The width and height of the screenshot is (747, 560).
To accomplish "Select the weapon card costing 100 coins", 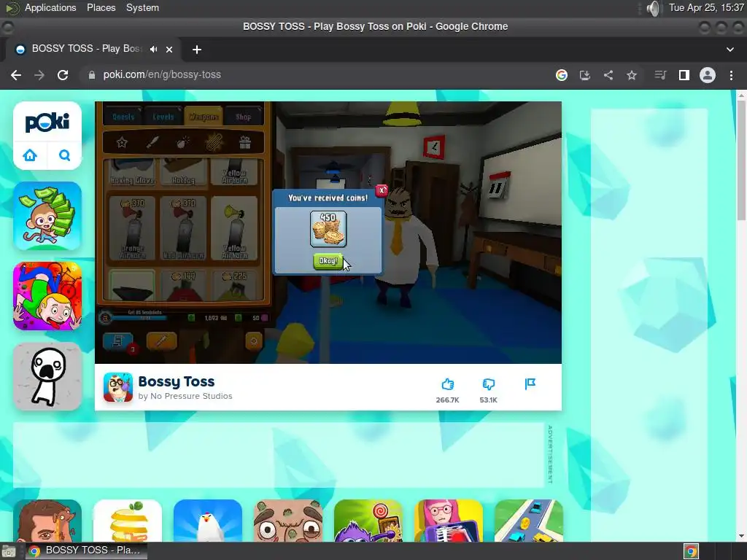I will pos(183,285).
